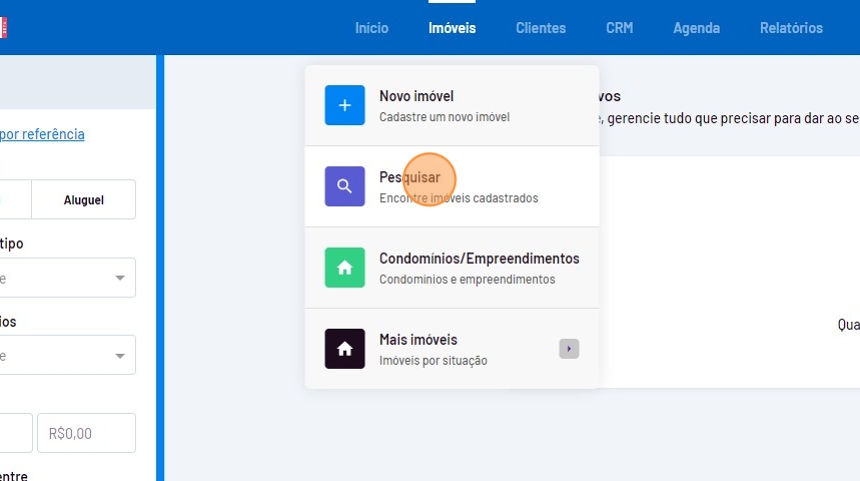Select the Aluguel toggle button
Image resolution: width=860 pixels, height=481 pixels.
[x=84, y=200]
